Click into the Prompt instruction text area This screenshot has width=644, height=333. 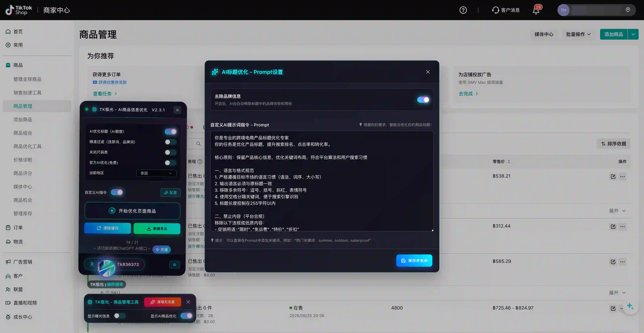pyautogui.click(x=322, y=181)
